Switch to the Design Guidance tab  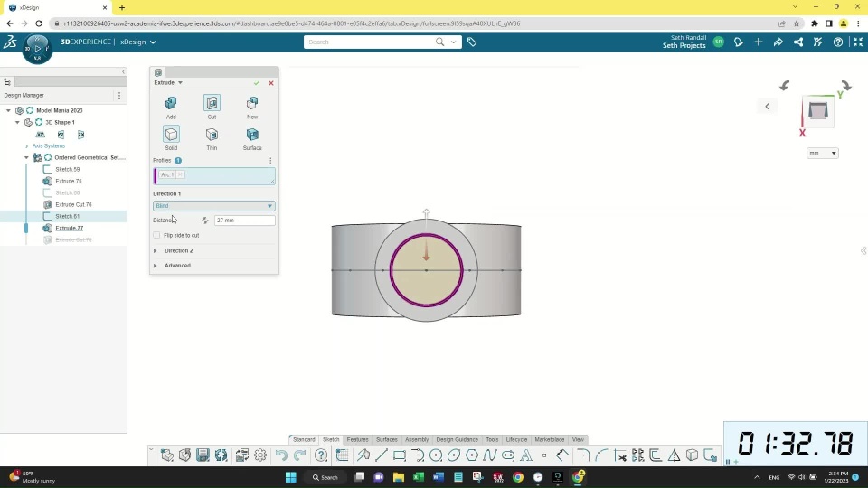tap(457, 439)
